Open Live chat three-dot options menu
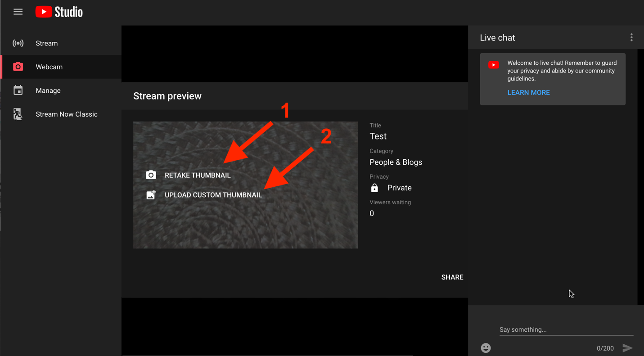644x356 pixels. [x=631, y=37]
